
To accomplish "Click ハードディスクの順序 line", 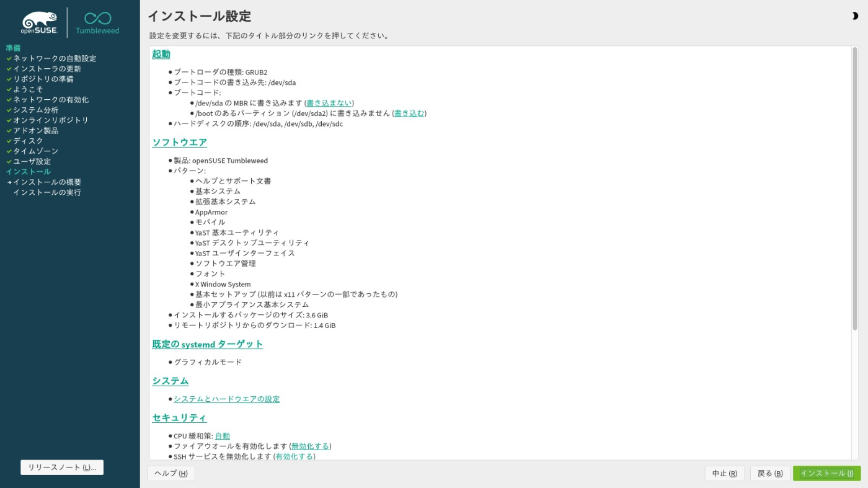I will (259, 123).
